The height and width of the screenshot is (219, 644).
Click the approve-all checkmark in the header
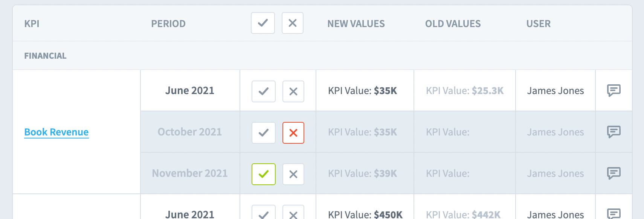click(263, 23)
